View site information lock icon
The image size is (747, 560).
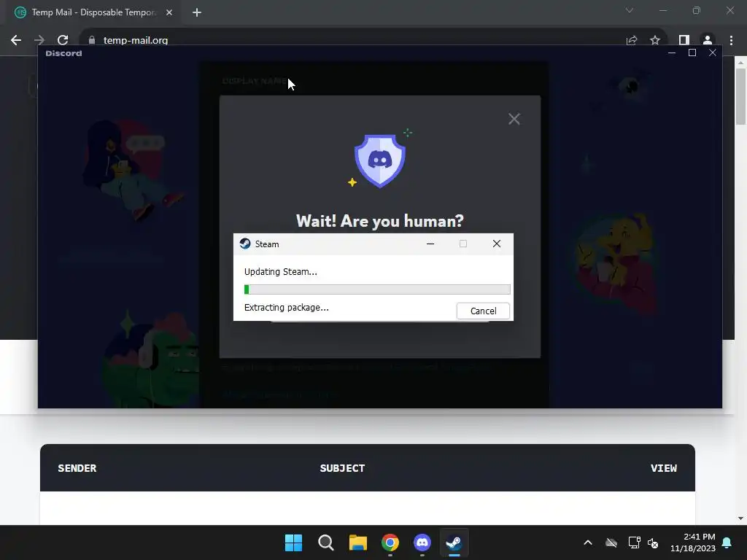click(92, 40)
